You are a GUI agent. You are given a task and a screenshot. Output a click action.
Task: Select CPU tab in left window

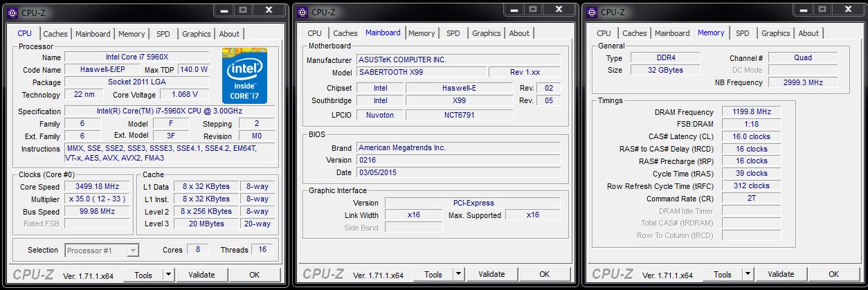[25, 33]
